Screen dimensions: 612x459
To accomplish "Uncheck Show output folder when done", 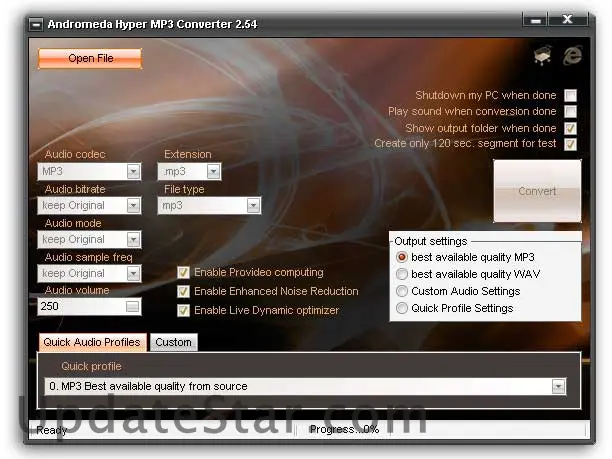I will click(x=570, y=128).
